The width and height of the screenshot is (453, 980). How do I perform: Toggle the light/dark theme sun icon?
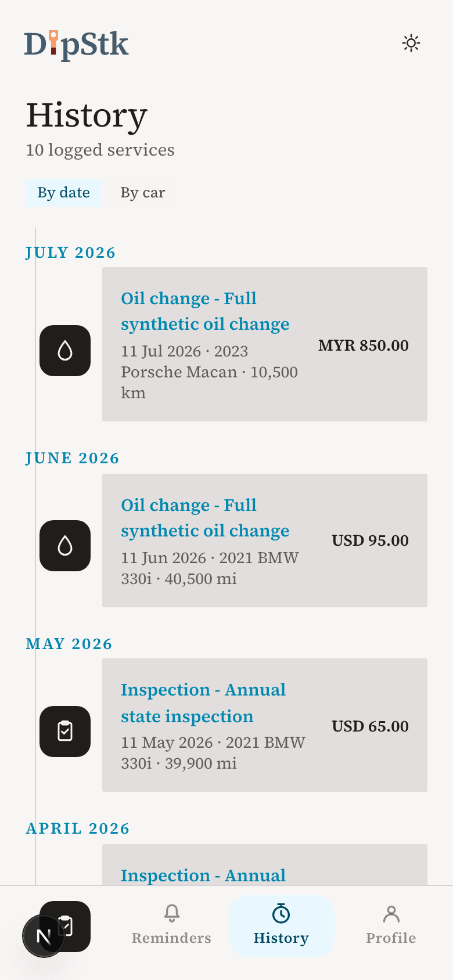click(x=411, y=43)
